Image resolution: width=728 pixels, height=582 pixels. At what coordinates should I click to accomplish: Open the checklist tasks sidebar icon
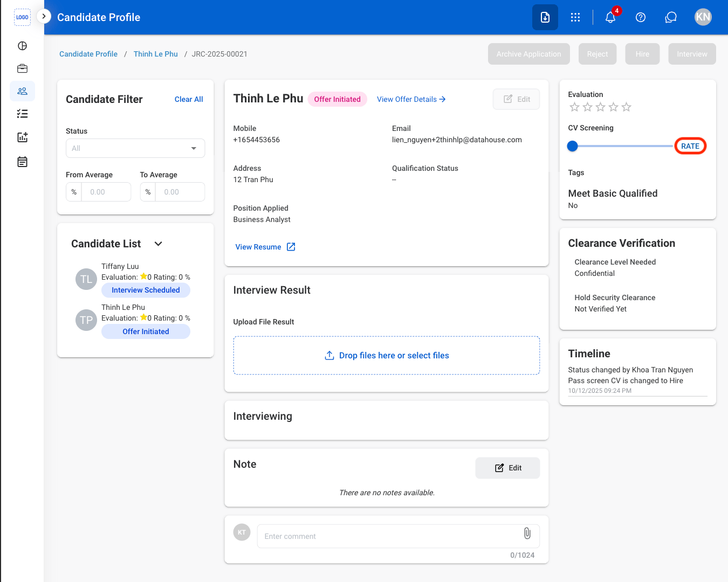[x=22, y=114]
